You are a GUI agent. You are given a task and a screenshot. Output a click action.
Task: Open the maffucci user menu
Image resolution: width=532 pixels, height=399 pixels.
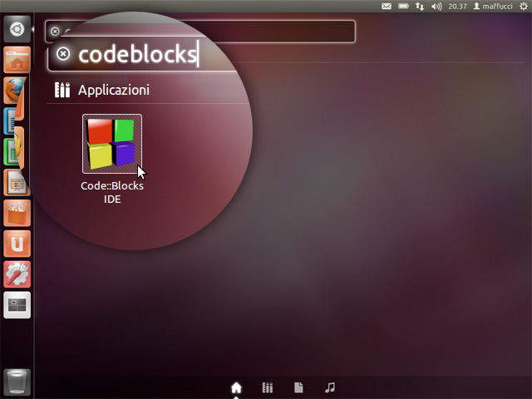click(x=493, y=6)
